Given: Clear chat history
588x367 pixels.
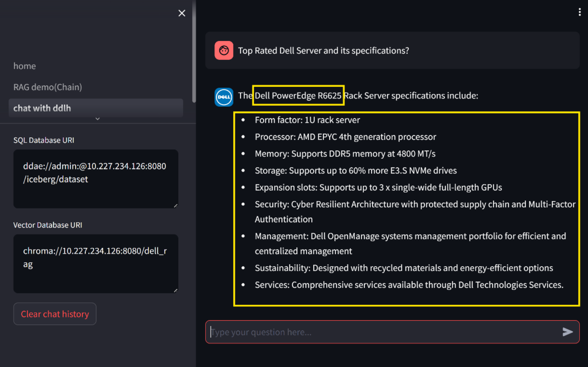Looking at the screenshot, I should point(55,314).
